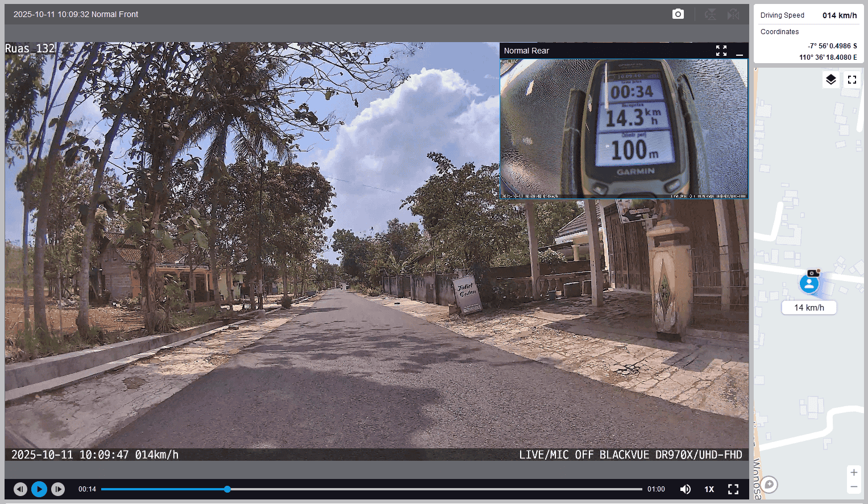Viewport: 868px width, 504px height.
Task: Click the 14 km/h map speed label
Action: (x=809, y=308)
